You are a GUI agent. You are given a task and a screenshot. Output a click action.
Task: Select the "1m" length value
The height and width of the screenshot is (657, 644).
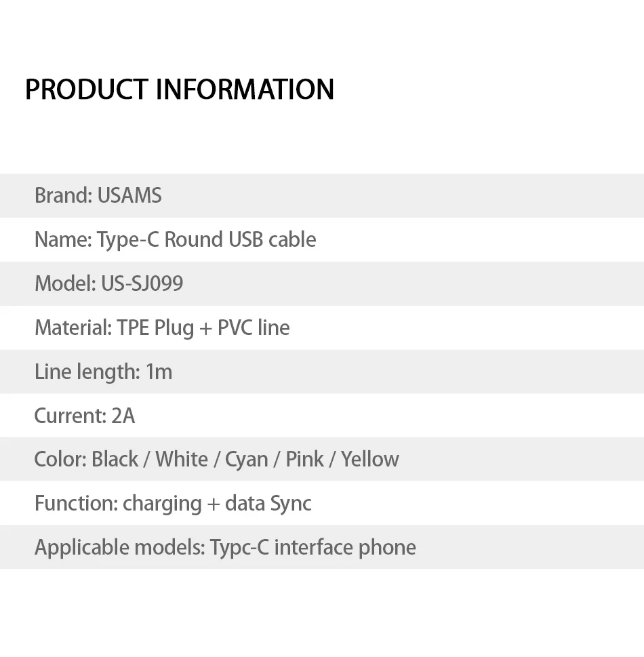[x=159, y=372]
